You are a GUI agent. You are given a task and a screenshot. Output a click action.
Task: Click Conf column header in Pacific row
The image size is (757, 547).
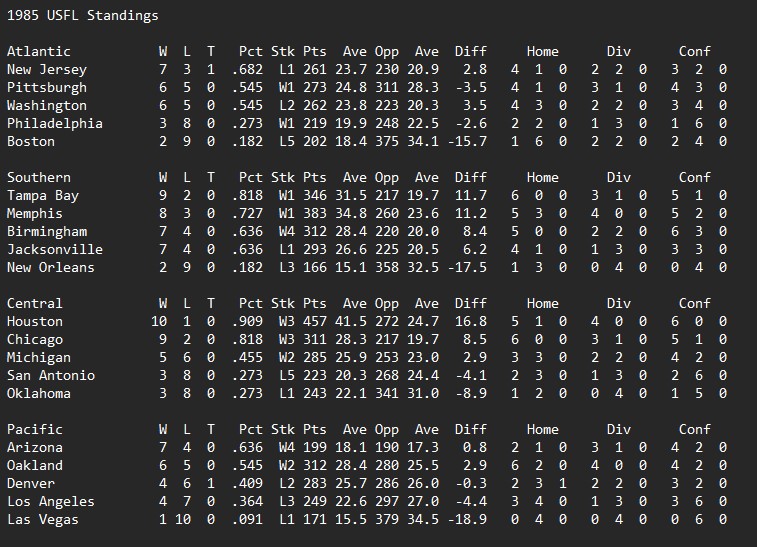pos(694,429)
